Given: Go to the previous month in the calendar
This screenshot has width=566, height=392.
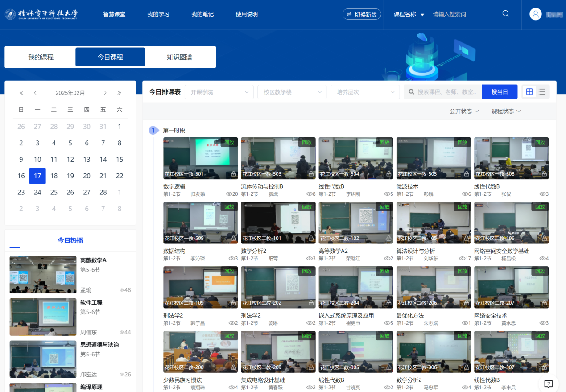Looking at the screenshot, I should [35, 93].
